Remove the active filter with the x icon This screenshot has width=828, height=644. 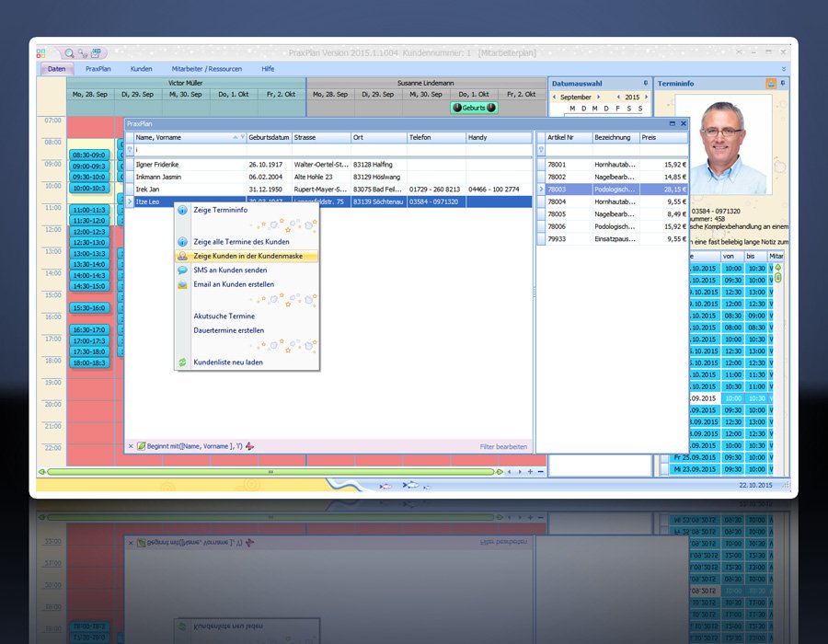(x=131, y=446)
